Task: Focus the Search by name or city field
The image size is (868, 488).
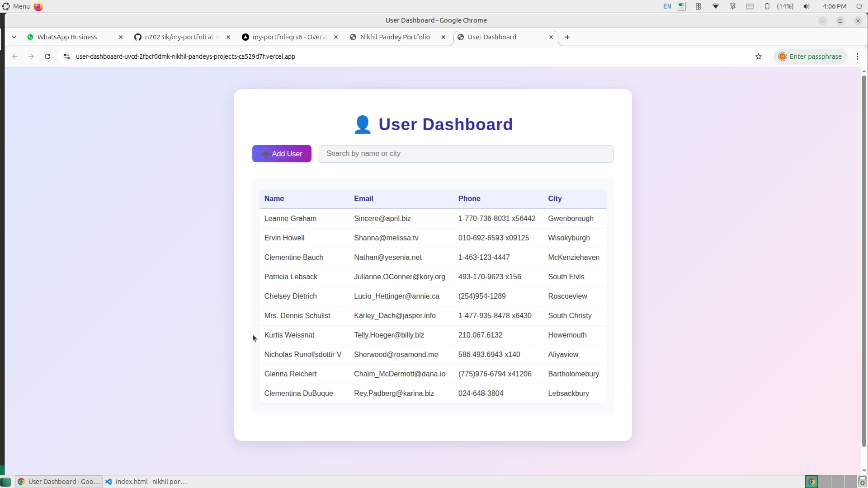Action: [466, 154]
